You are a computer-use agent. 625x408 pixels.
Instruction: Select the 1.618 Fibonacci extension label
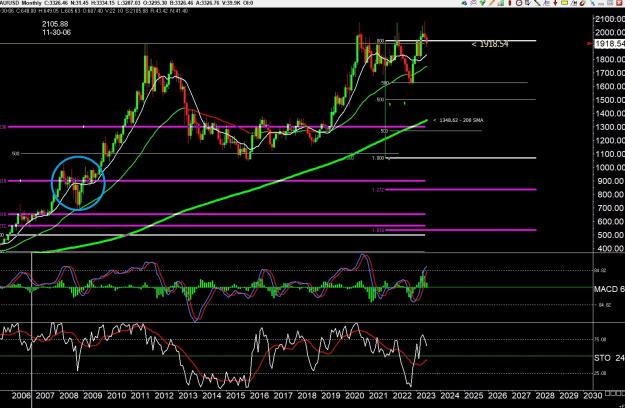[x=378, y=230]
